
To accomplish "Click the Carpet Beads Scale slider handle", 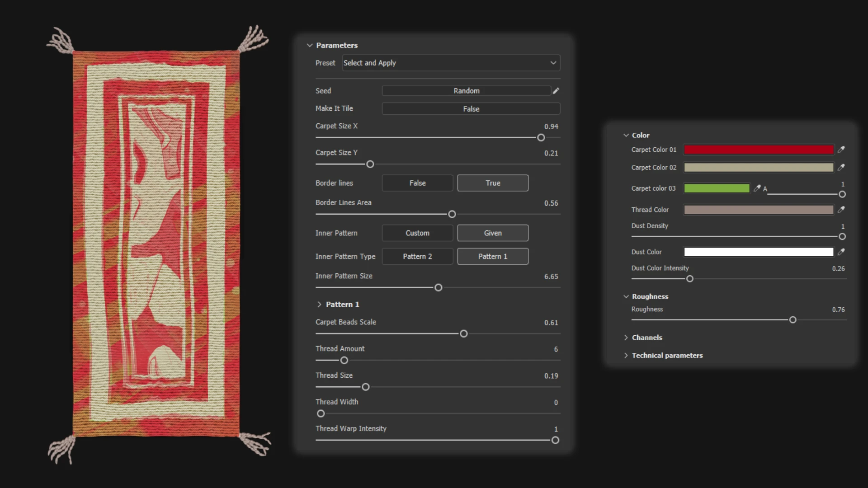I will click(x=464, y=334).
